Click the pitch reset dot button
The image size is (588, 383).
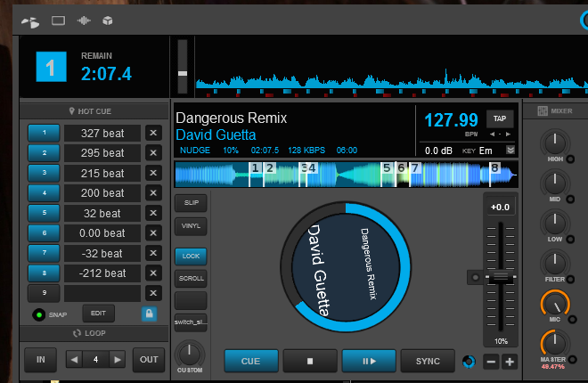[475, 278]
